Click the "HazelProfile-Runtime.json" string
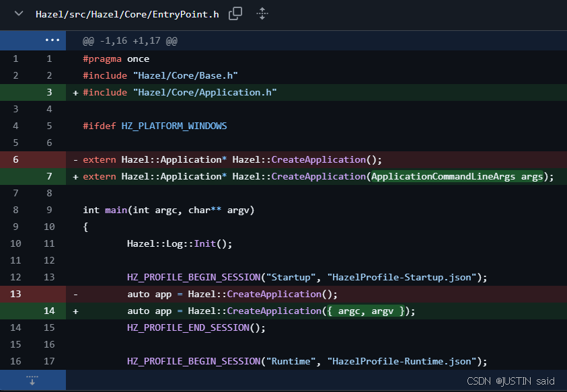Screen dimensions: 567x392 click(x=404, y=361)
